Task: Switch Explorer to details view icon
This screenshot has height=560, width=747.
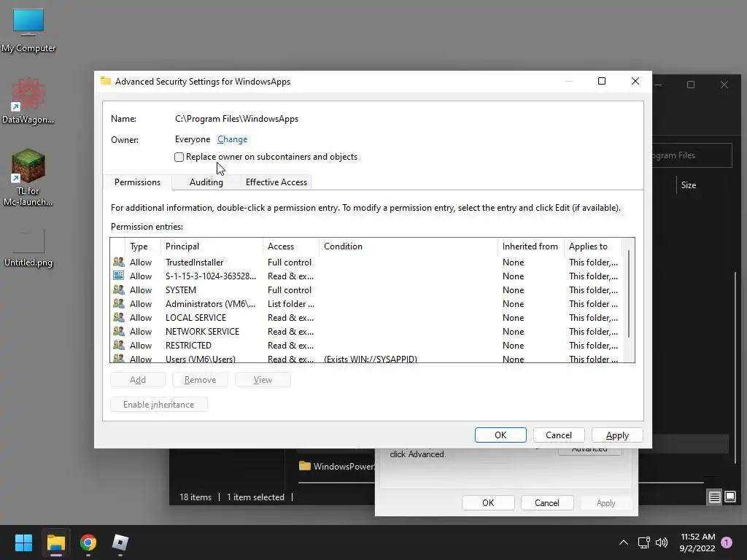Action: (714, 497)
